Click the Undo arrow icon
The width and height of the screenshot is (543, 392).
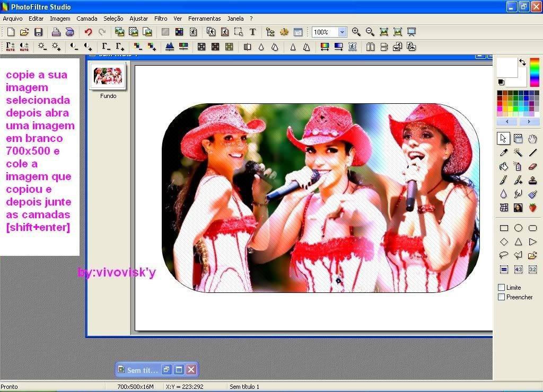tap(88, 32)
